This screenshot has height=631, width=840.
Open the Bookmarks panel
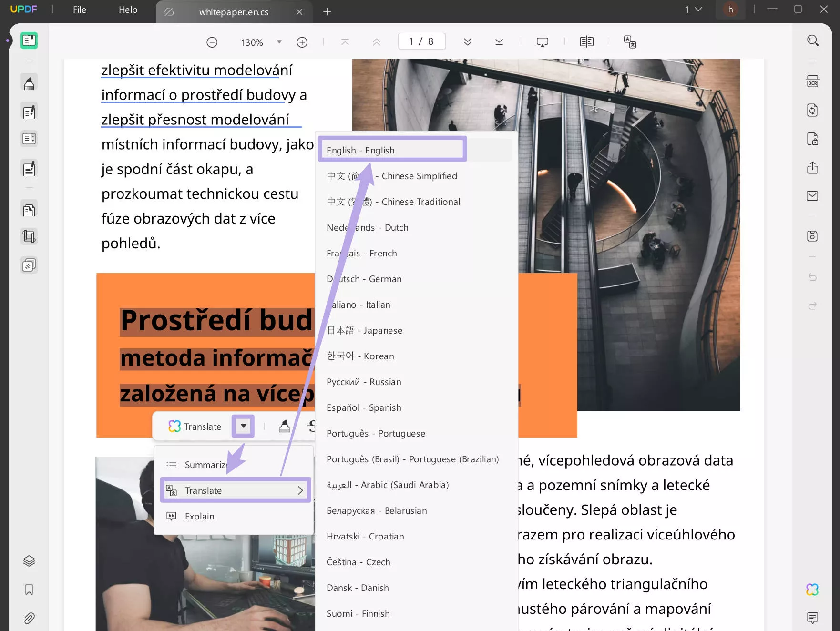(x=29, y=590)
